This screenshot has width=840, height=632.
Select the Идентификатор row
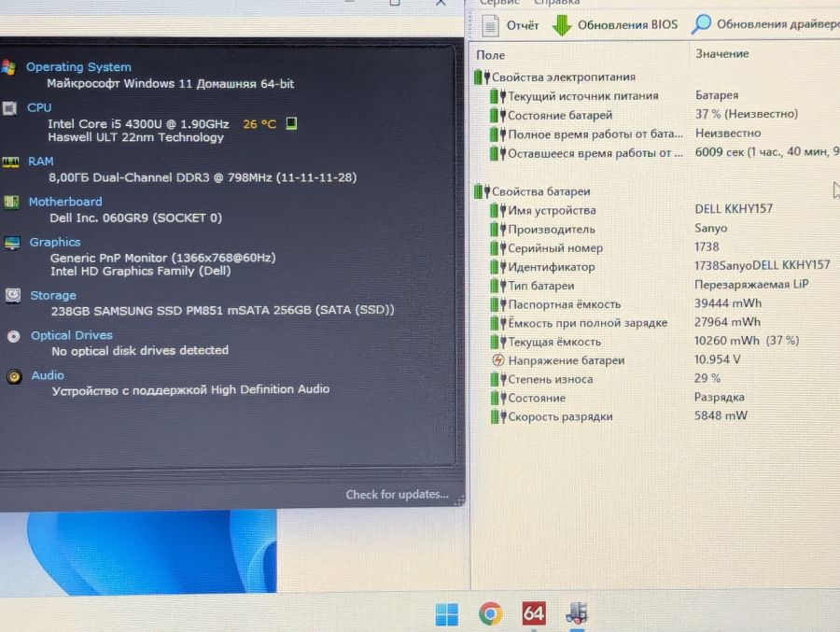[x=665, y=266]
